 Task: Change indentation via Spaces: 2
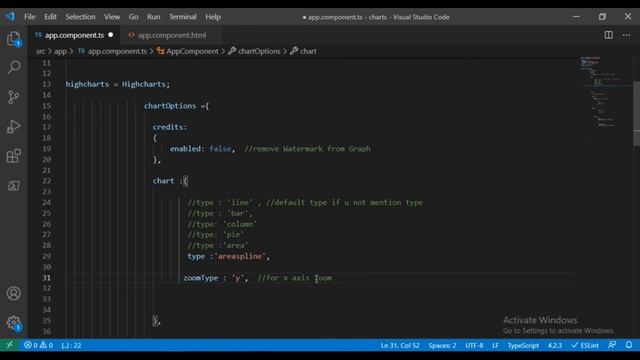(442, 345)
